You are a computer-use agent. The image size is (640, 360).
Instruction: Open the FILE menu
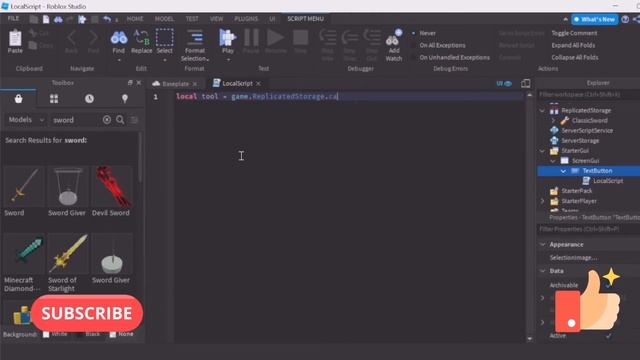13,19
